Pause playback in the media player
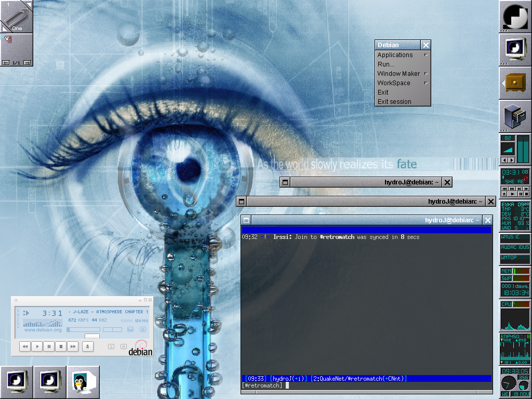Screen dimensions: 532x399 click(x=49, y=346)
